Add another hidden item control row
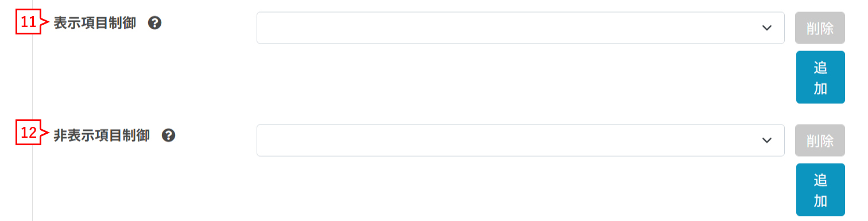 [x=820, y=189]
